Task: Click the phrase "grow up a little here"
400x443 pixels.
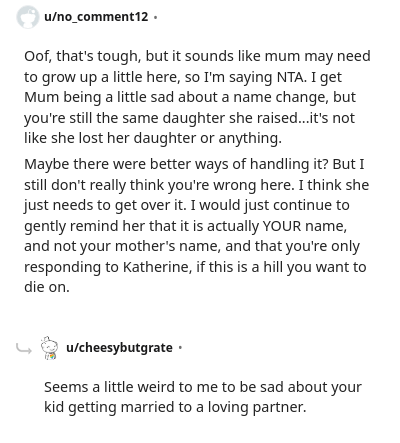Action: click(112, 77)
